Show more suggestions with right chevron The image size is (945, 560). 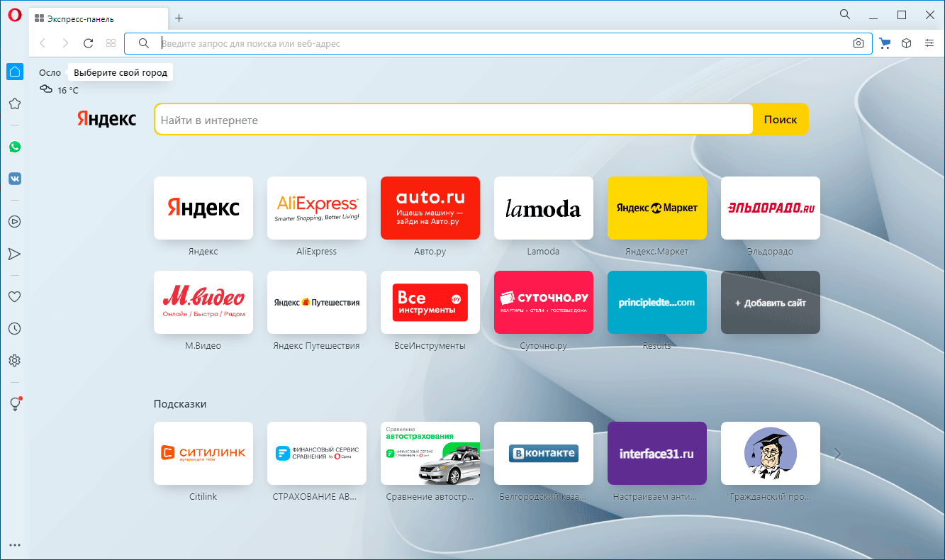point(838,454)
